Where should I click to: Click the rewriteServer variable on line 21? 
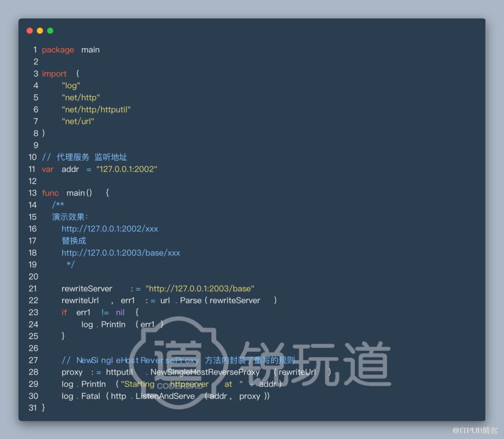click(87, 289)
